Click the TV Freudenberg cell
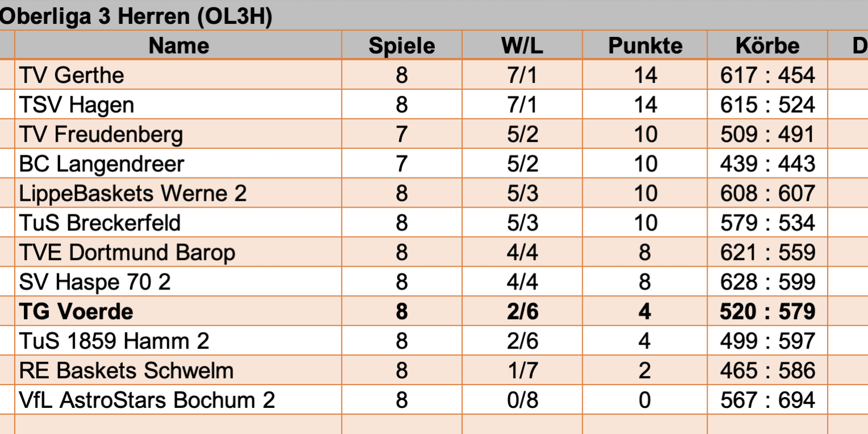Viewport: 868px width, 434px height. [101, 134]
